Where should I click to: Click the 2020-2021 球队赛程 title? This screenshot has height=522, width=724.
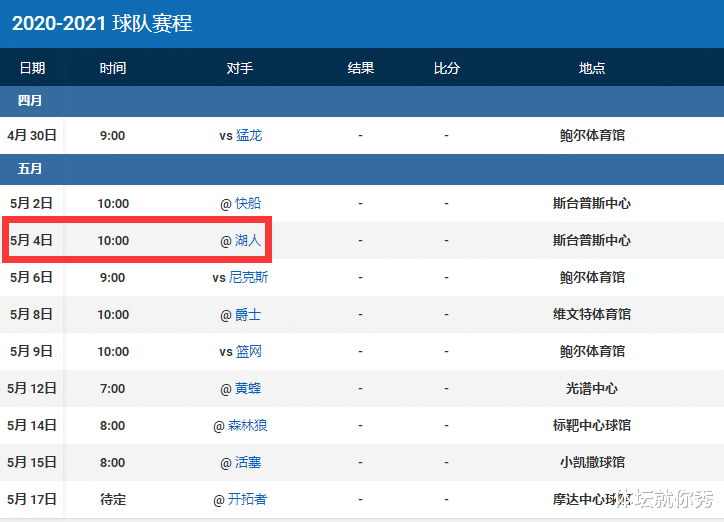(x=102, y=23)
